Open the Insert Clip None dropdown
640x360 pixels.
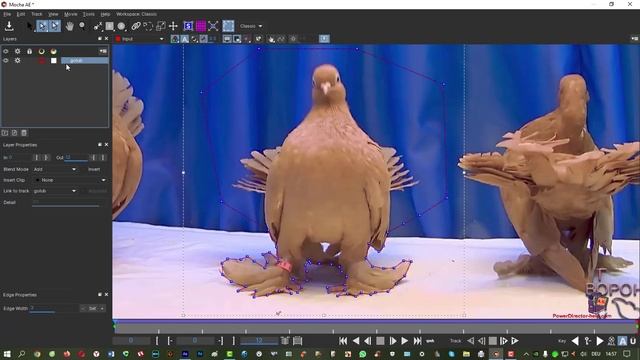[70, 180]
